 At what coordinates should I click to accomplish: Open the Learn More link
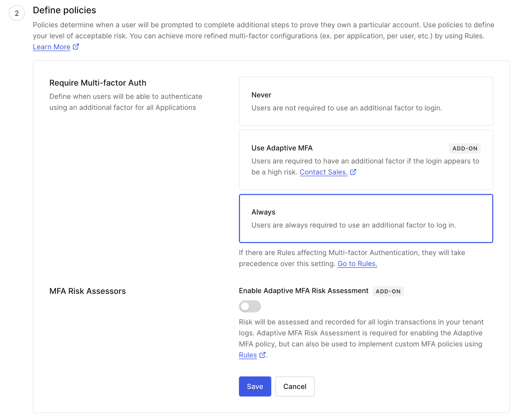(51, 47)
